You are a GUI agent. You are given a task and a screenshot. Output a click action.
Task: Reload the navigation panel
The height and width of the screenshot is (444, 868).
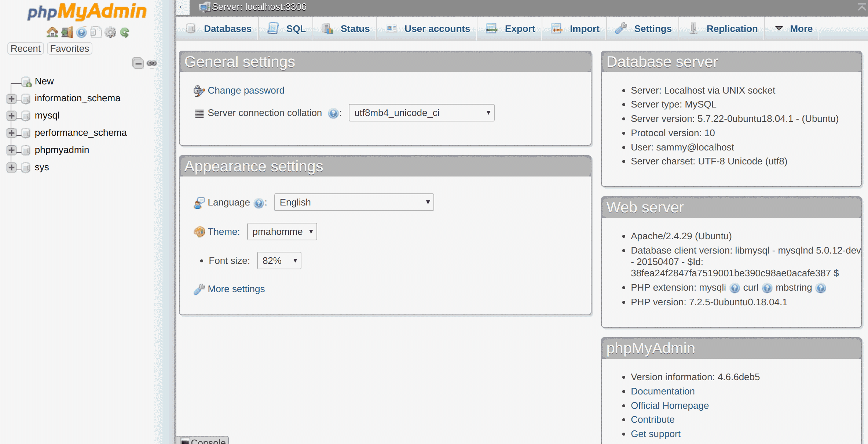(x=125, y=32)
